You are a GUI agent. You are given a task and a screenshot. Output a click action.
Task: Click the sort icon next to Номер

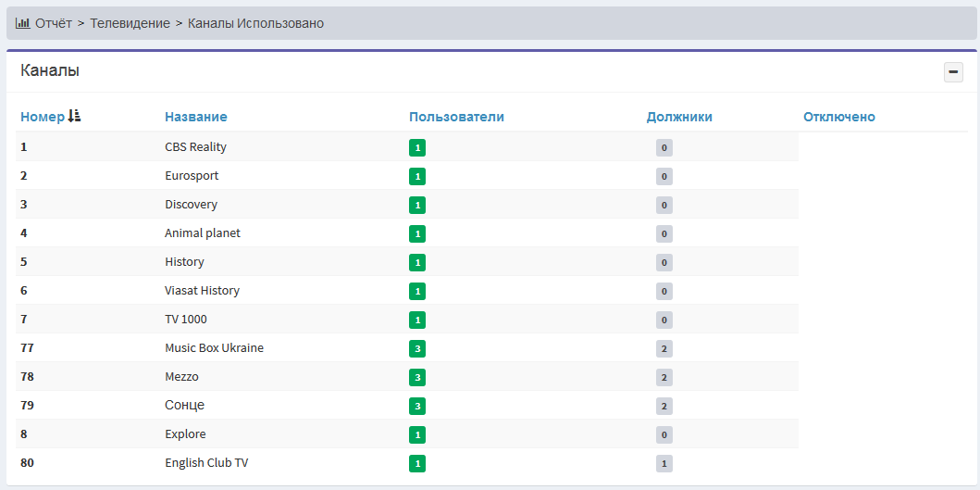click(75, 116)
